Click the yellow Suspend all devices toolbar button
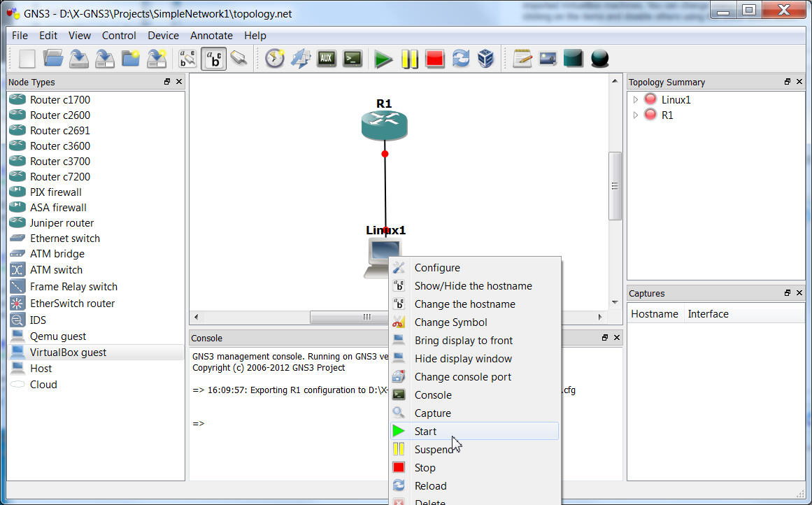 point(409,59)
